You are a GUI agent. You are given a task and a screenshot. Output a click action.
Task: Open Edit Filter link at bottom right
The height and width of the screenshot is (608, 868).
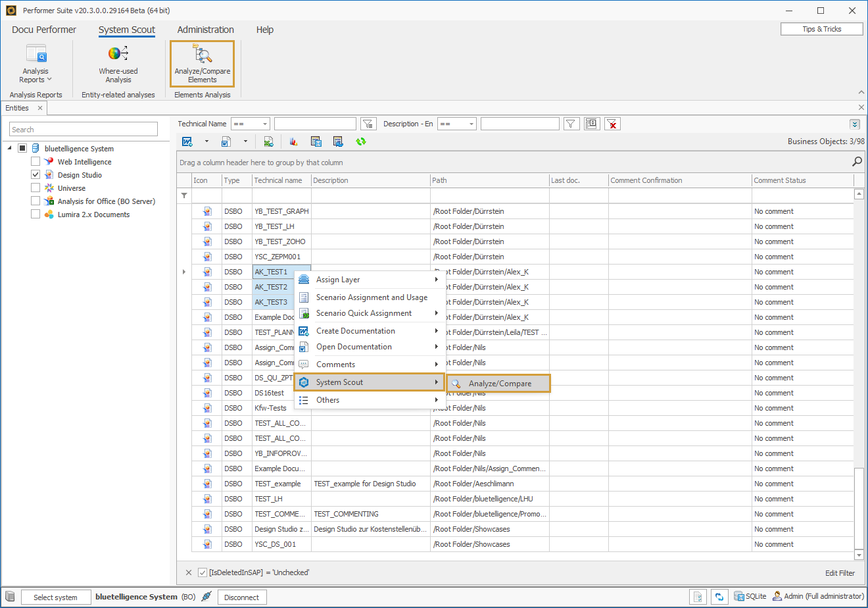click(x=840, y=572)
